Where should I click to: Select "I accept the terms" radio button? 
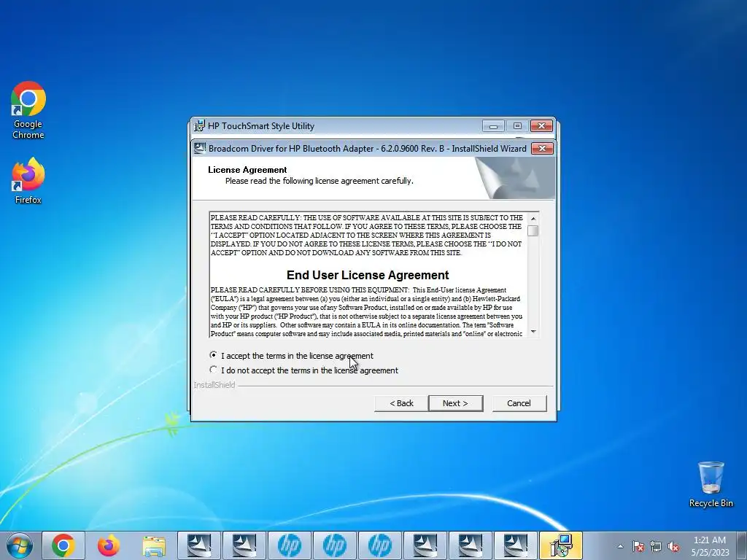click(213, 355)
